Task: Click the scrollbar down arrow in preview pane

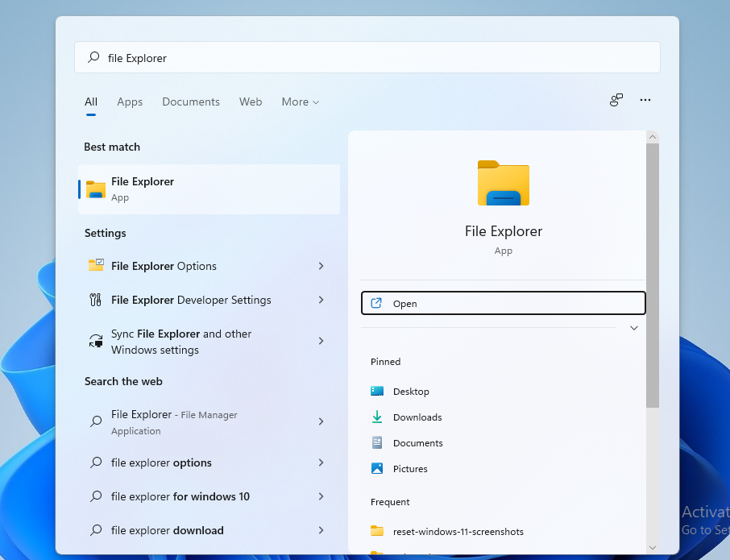Action: point(653,548)
